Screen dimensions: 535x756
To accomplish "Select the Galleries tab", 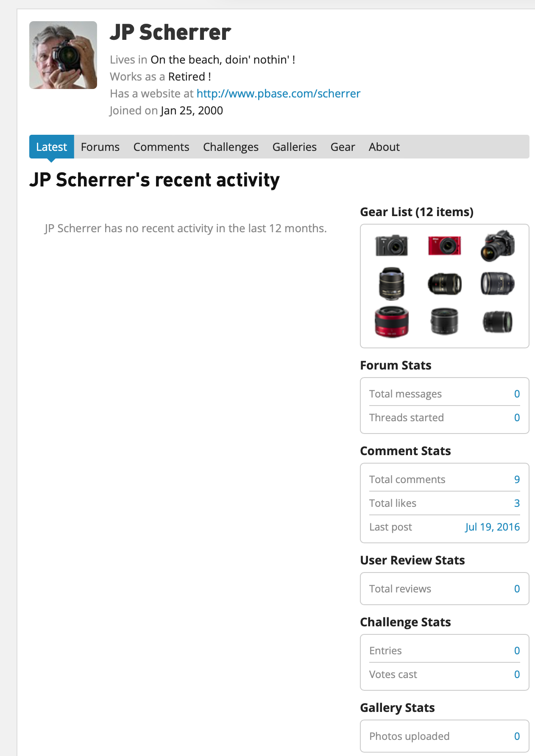I will click(294, 147).
